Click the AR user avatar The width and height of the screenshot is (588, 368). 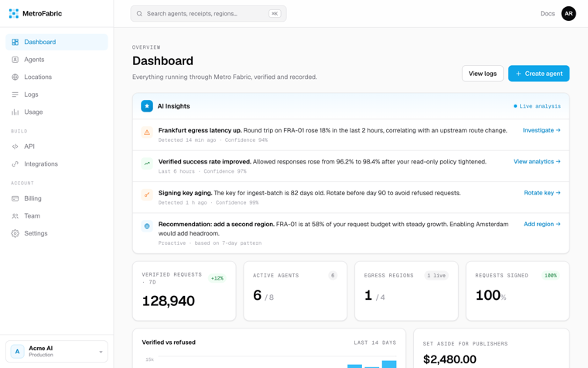coord(569,13)
